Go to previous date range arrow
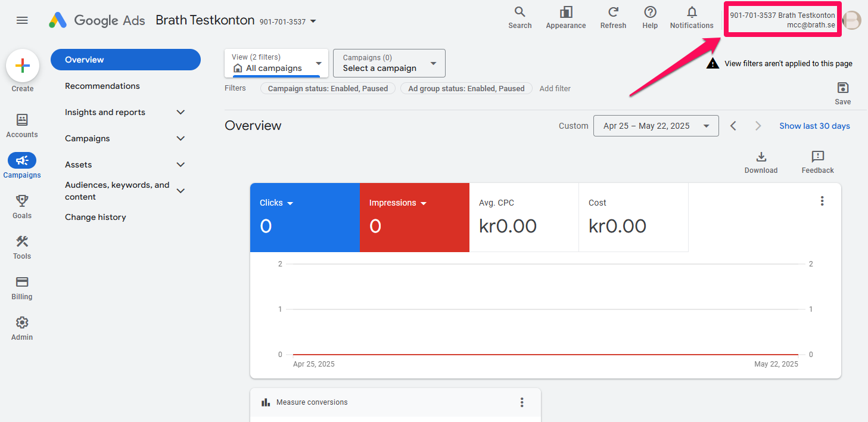This screenshot has width=868, height=422. click(733, 126)
